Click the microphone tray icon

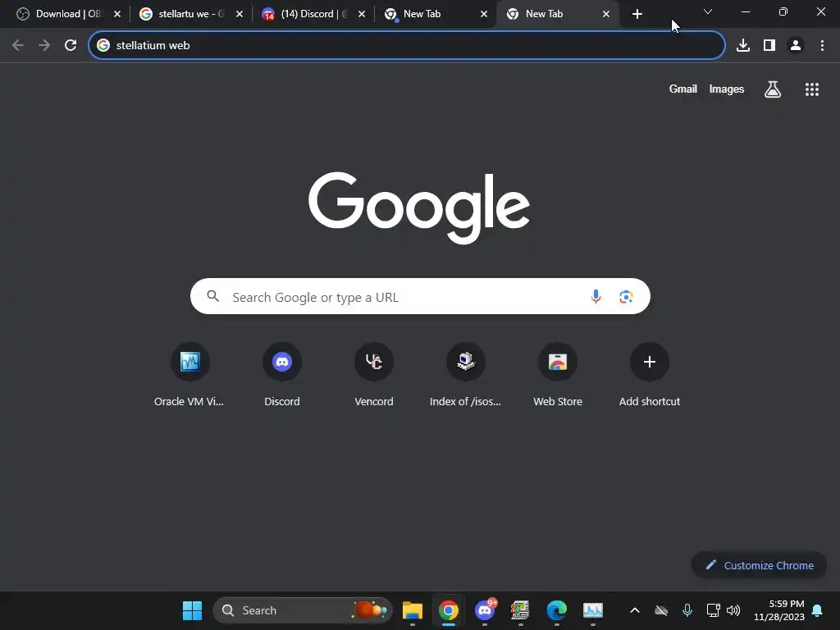tap(687, 610)
